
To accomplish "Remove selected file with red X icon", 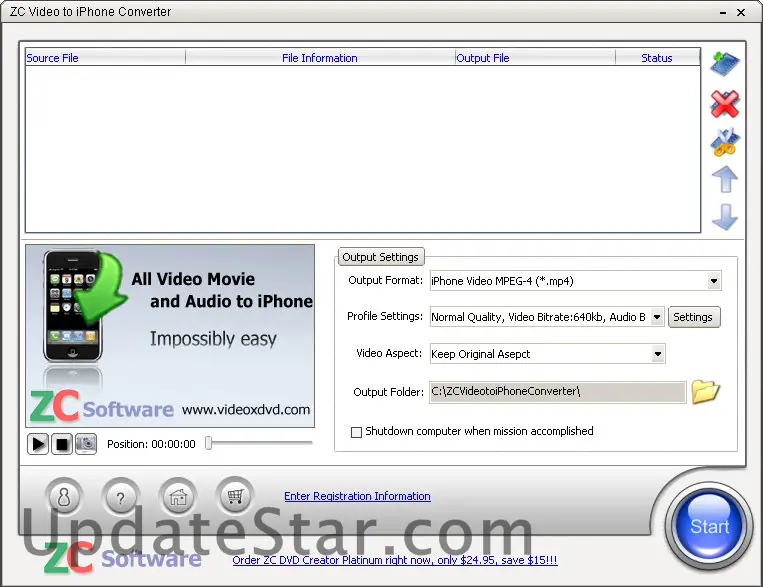I will click(x=725, y=104).
